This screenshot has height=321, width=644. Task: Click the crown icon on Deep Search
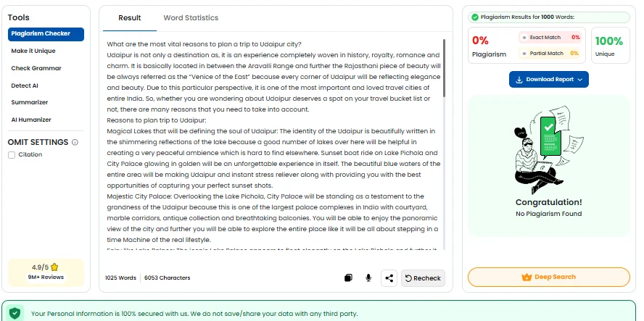pos(527,277)
